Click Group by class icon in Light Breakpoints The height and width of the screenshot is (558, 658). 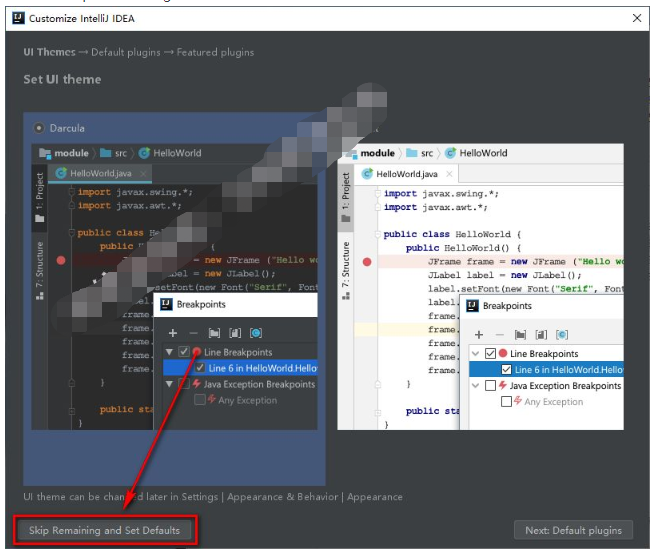coord(562,335)
